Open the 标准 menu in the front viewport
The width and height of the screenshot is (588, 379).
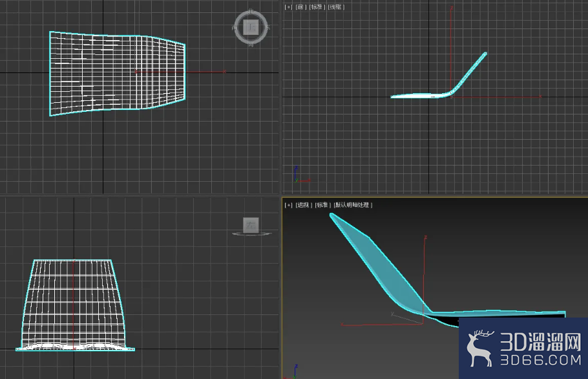pyautogui.click(x=317, y=6)
